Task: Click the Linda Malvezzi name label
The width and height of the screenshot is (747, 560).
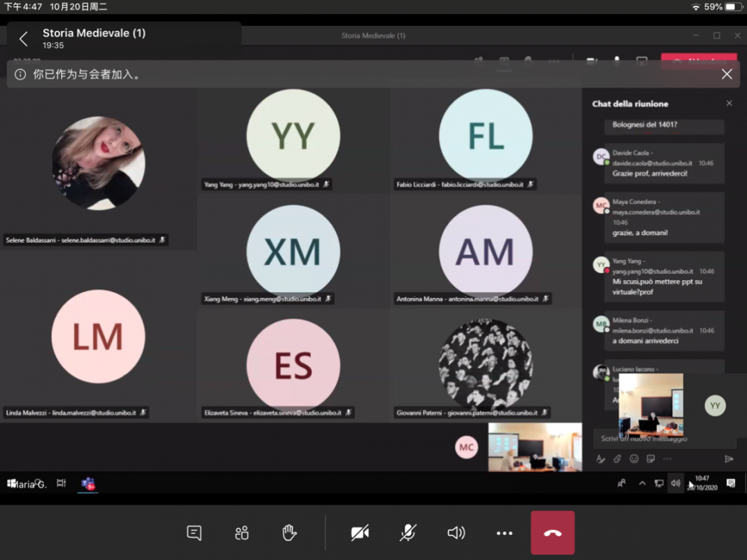Action: tap(76, 413)
